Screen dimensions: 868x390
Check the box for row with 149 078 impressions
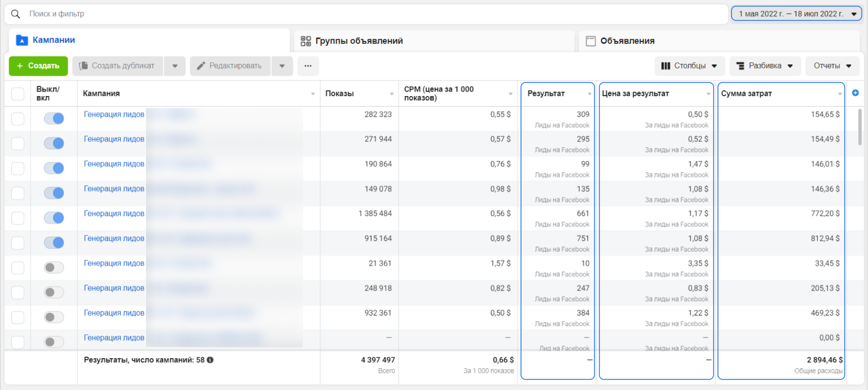18,193
